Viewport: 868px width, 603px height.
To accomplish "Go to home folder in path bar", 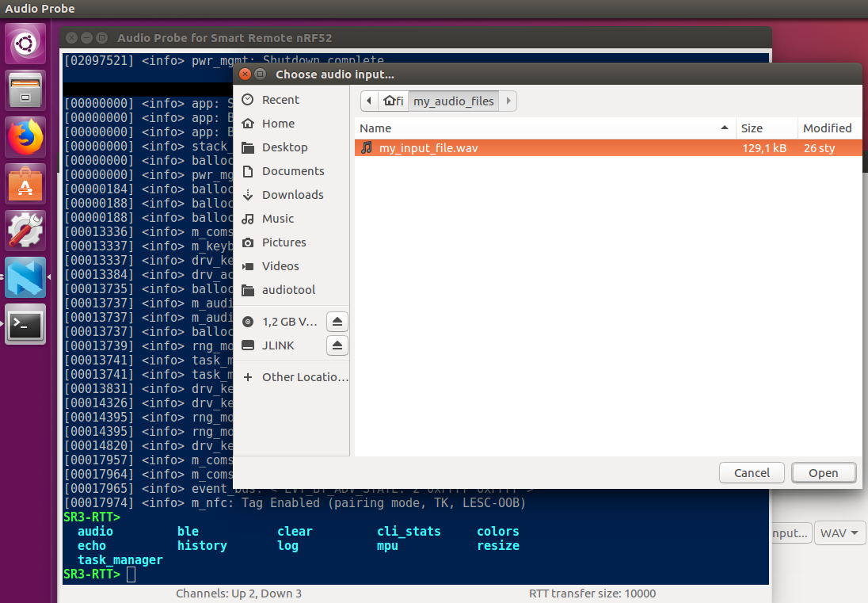I will point(394,101).
